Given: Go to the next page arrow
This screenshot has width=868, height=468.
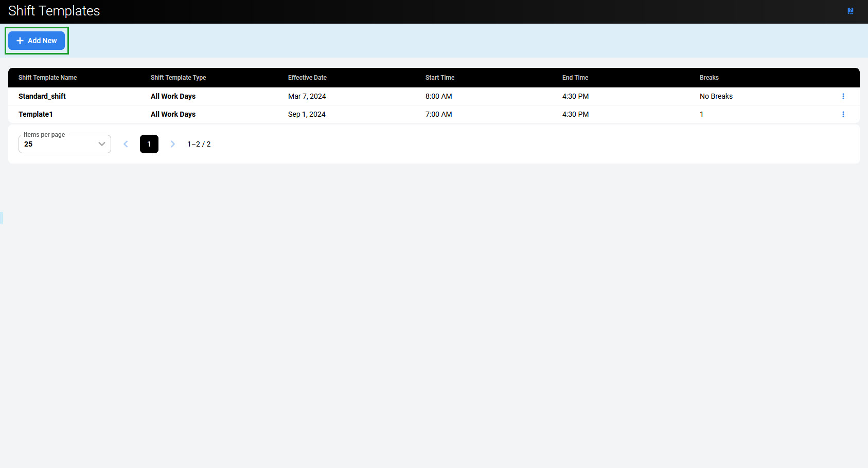Looking at the screenshot, I should click(173, 144).
